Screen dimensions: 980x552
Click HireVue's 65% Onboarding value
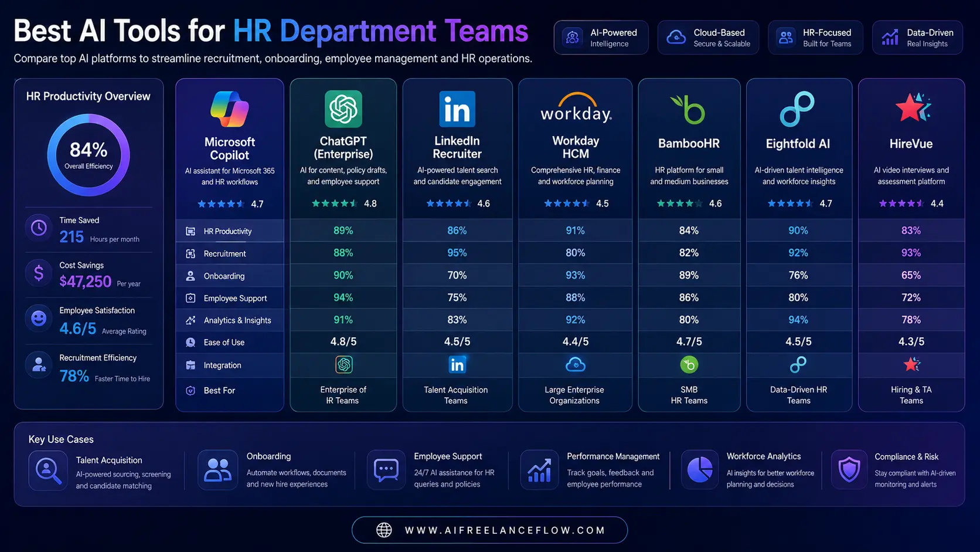(911, 275)
